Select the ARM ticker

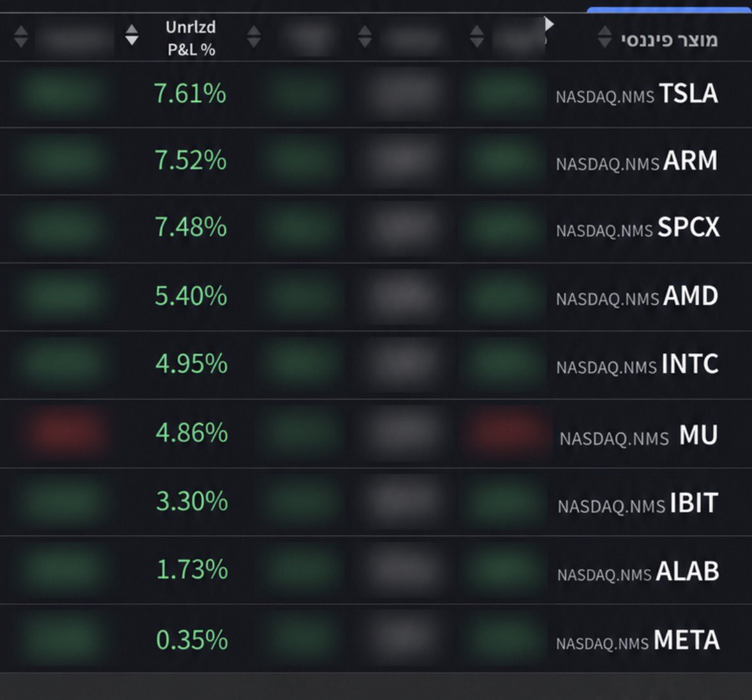(x=690, y=160)
